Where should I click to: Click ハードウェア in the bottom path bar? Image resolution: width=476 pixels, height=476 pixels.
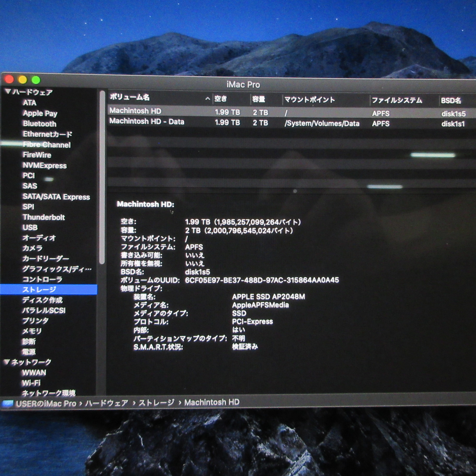pos(107,403)
